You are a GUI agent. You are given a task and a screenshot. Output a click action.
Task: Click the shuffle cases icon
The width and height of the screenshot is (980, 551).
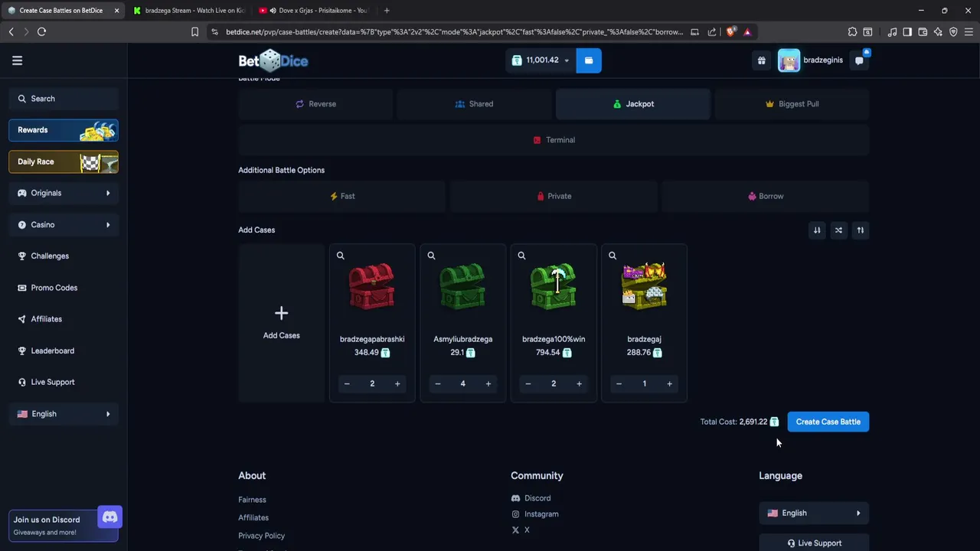pyautogui.click(x=838, y=230)
